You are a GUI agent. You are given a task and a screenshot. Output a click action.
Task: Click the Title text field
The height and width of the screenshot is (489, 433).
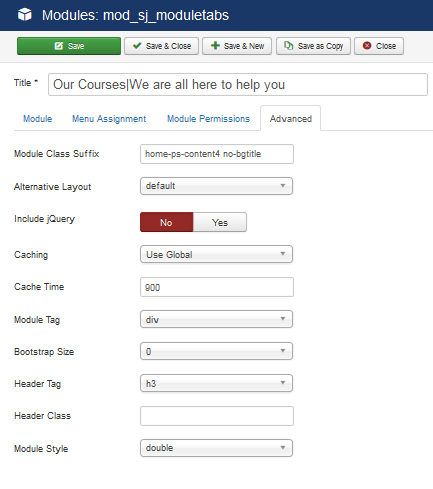(x=238, y=85)
